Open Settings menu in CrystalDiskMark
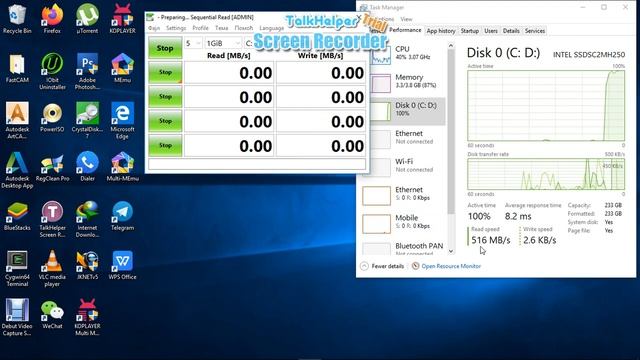This screenshot has width=640, height=360. 176,28
